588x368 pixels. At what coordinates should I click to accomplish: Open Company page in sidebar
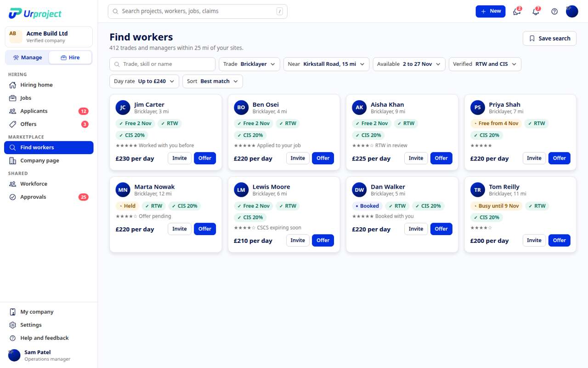[49, 161]
